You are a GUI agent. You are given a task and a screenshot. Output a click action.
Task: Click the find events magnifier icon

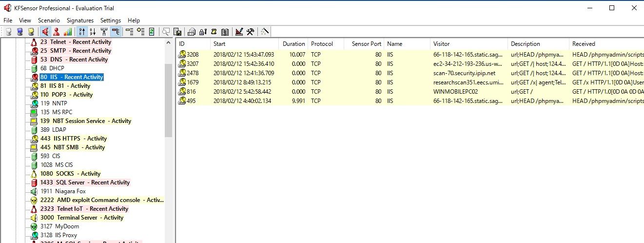point(166,32)
